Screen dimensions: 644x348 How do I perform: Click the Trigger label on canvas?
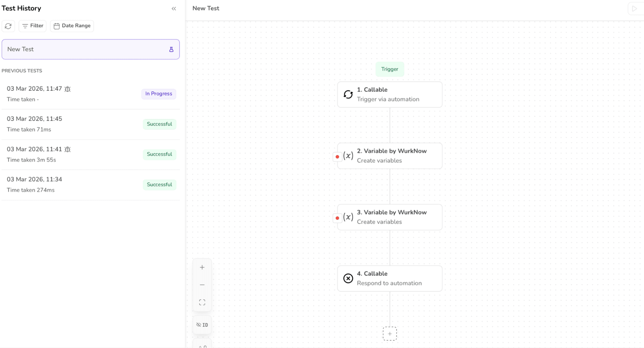point(389,69)
